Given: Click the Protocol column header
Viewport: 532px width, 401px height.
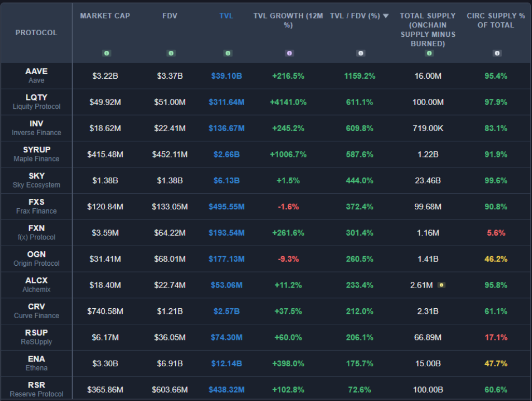Looking at the screenshot, I should (36, 33).
